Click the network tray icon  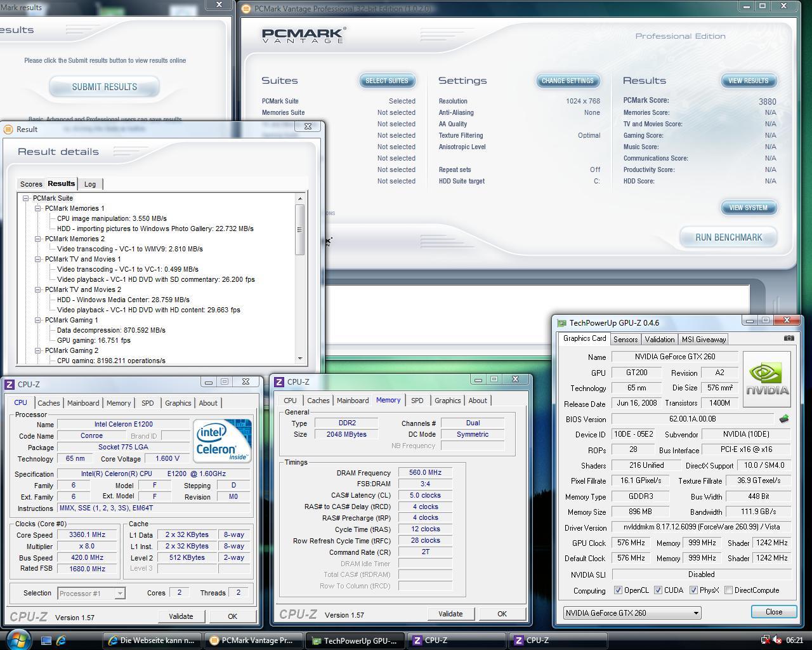(766, 640)
